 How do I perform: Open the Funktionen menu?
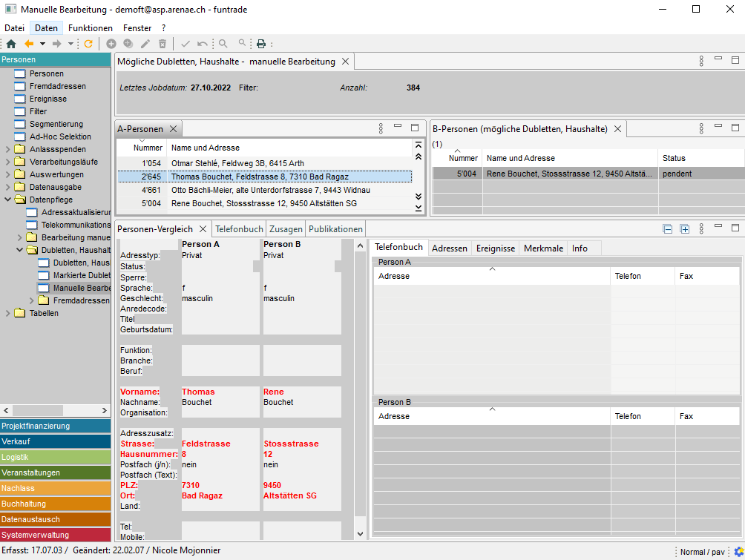(x=91, y=27)
